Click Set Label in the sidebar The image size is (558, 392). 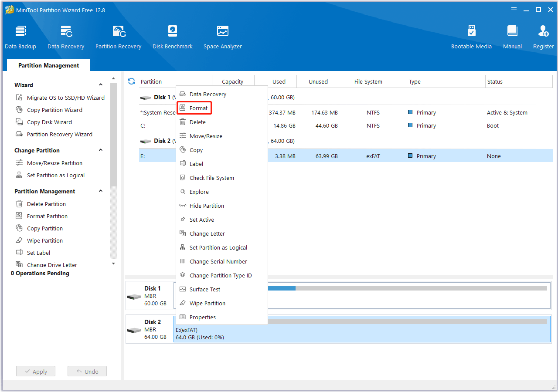click(33, 253)
